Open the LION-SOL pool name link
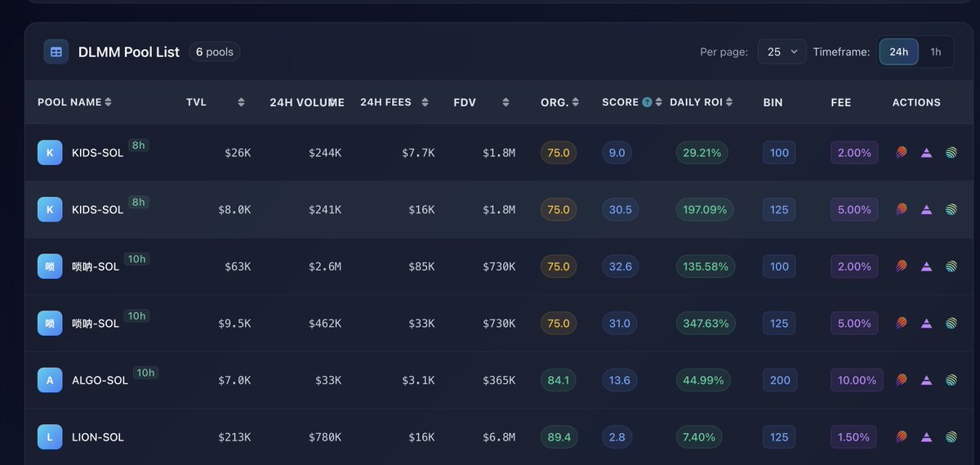 [x=98, y=437]
